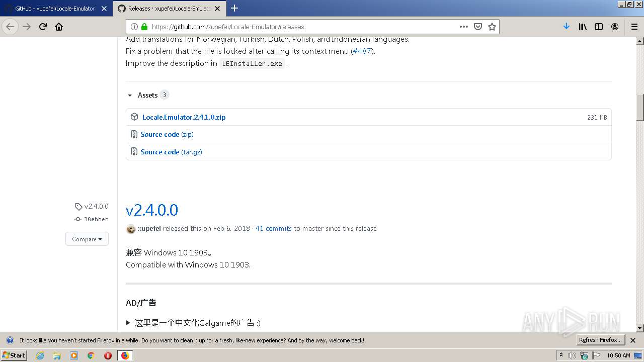
Task: Click the notification bar help icon
Action: pyautogui.click(x=9, y=340)
